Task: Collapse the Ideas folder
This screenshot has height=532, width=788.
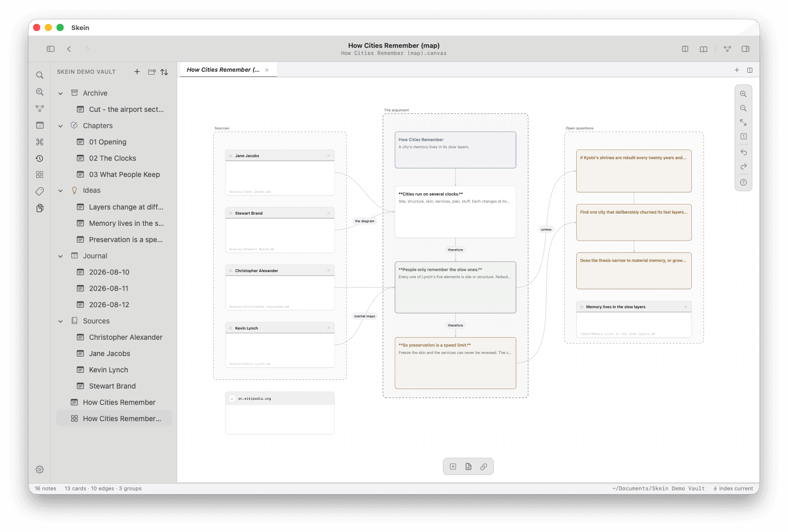Action: tap(61, 191)
